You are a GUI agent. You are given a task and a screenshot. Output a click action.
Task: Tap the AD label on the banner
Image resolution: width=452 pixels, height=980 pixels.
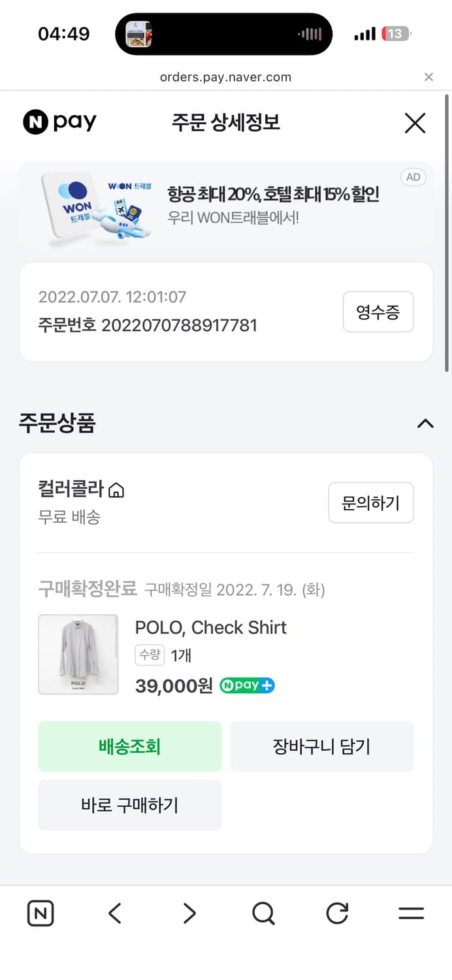pyautogui.click(x=413, y=177)
